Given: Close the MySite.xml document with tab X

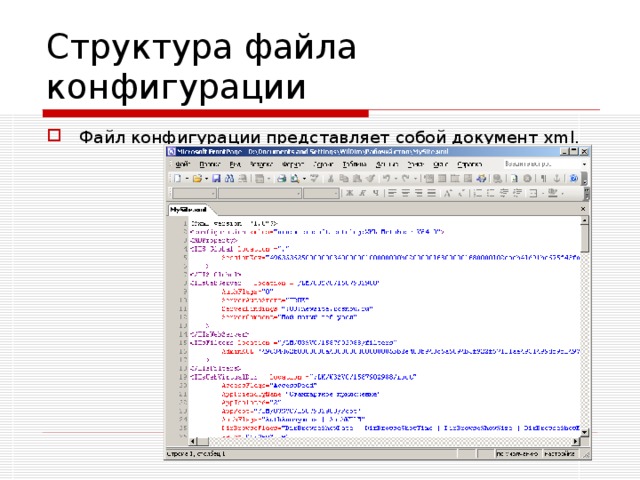Looking at the screenshot, I should [583, 209].
